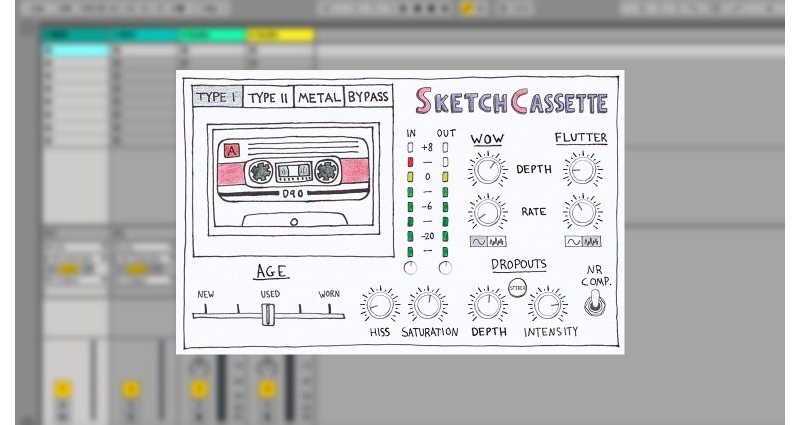
Task: Click the red IN meter LED
Action: point(410,162)
